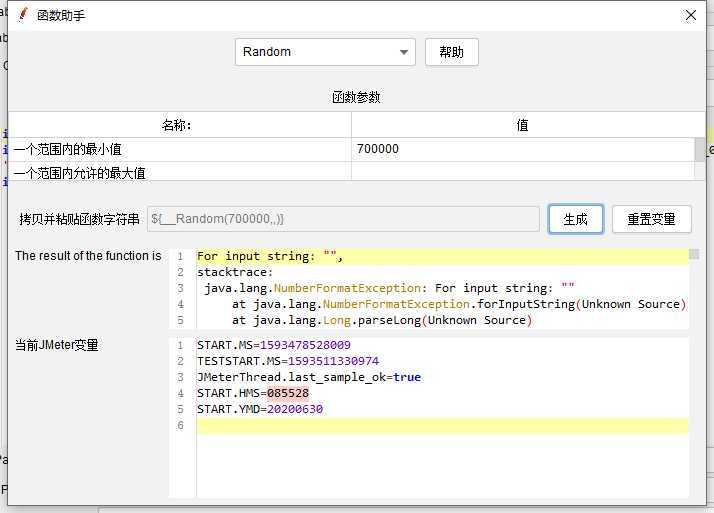Click the 一个范围内的最小值 parameter row name

click(179, 149)
